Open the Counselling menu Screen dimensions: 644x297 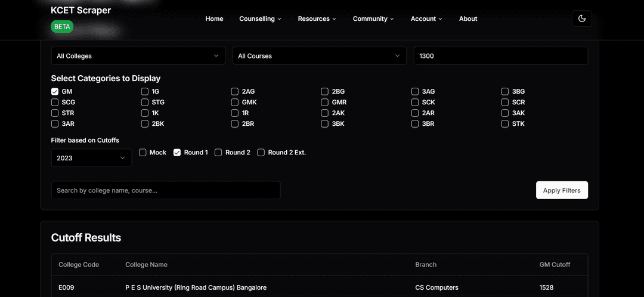[260, 18]
